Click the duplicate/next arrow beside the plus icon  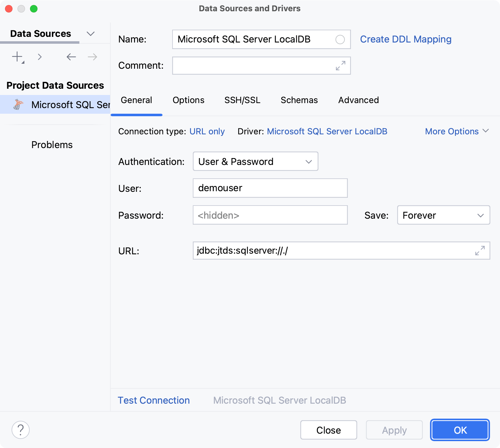40,57
